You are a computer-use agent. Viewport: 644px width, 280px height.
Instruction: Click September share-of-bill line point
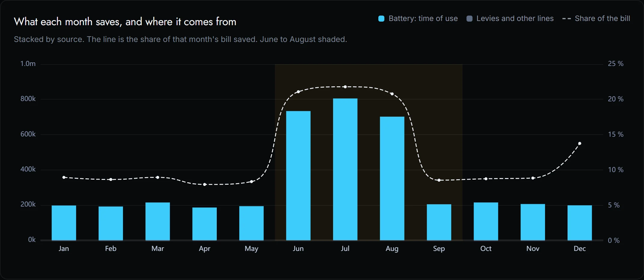[439, 180]
